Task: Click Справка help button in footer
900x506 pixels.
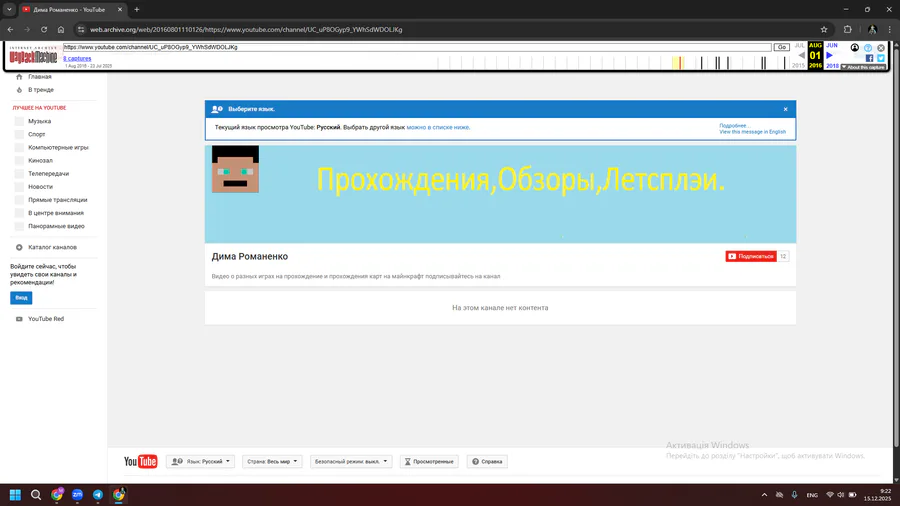Action: click(x=487, y=461)
